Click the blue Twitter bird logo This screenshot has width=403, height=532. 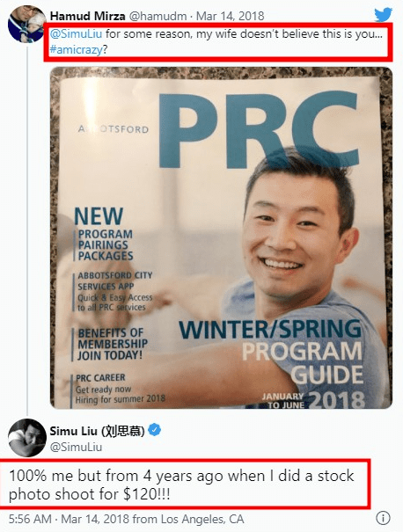click(x=384, y=15)
